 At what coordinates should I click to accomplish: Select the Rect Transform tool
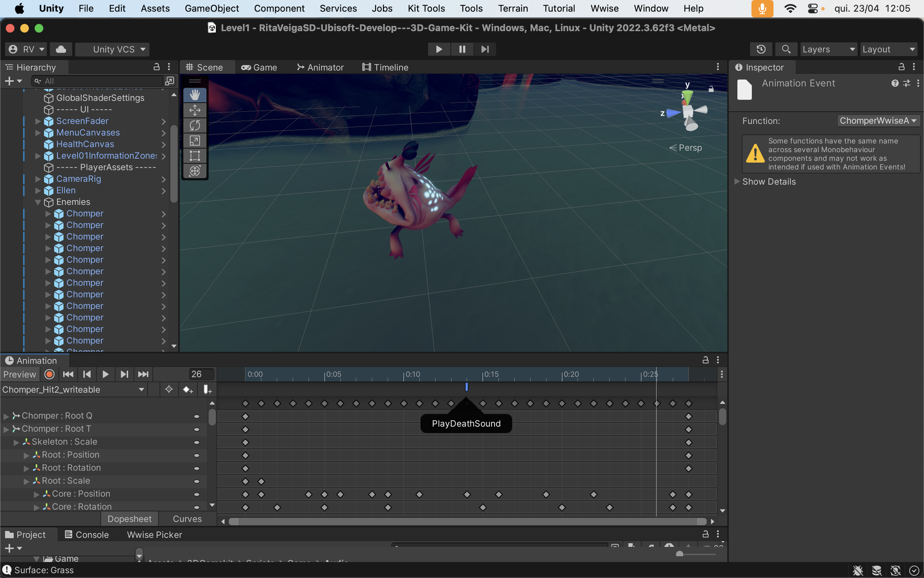coord(195,156)
